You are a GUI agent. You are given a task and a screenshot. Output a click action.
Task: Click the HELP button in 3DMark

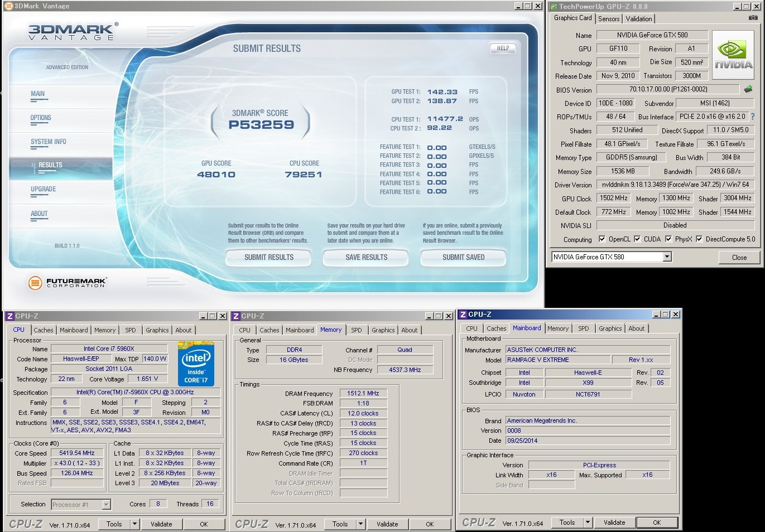point(503,49)
